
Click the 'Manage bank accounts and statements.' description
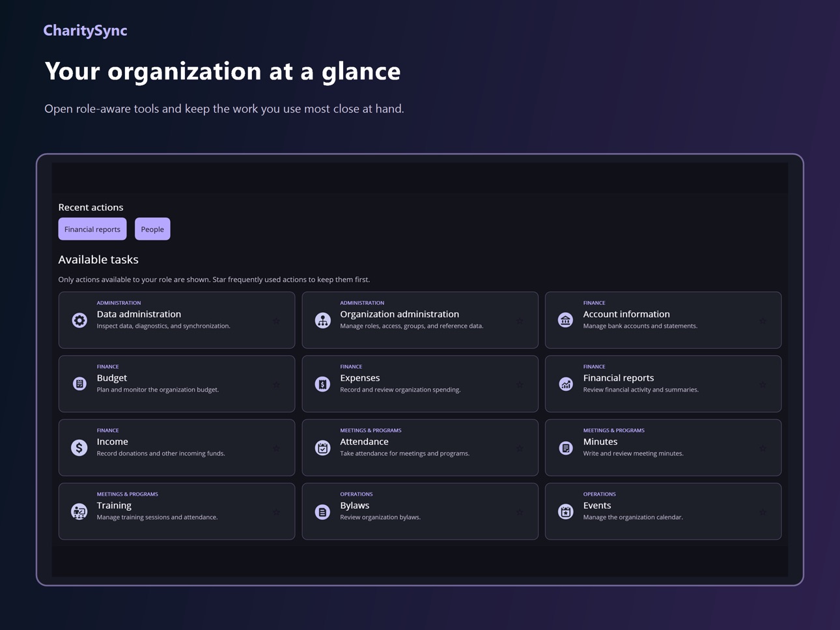pos(640,326)
